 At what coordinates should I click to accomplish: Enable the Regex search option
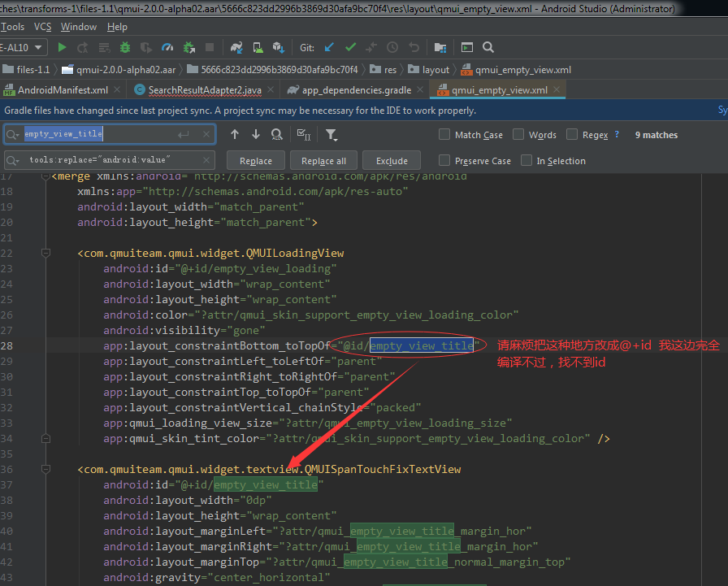click(573, 135)
